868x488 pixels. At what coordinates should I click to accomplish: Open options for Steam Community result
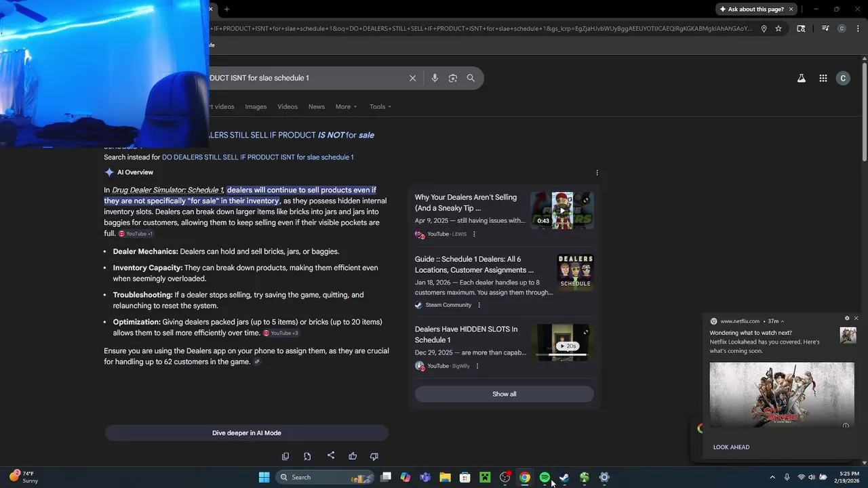point(479,305)
